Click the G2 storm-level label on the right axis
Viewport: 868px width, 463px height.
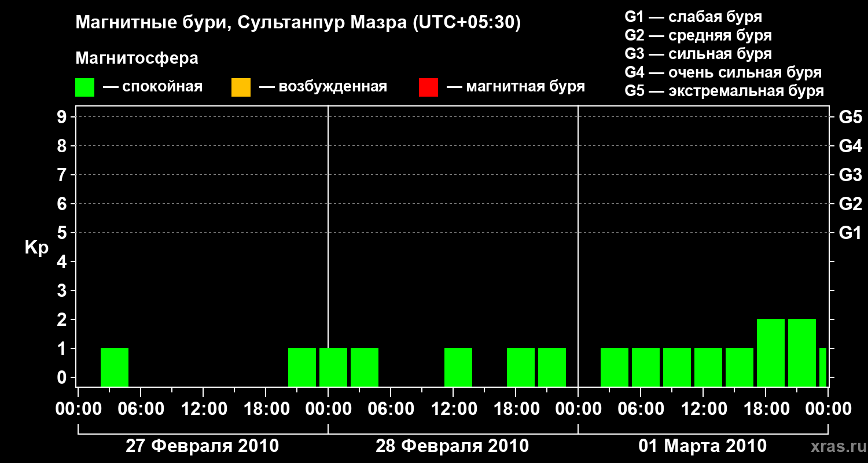point(850,204)
